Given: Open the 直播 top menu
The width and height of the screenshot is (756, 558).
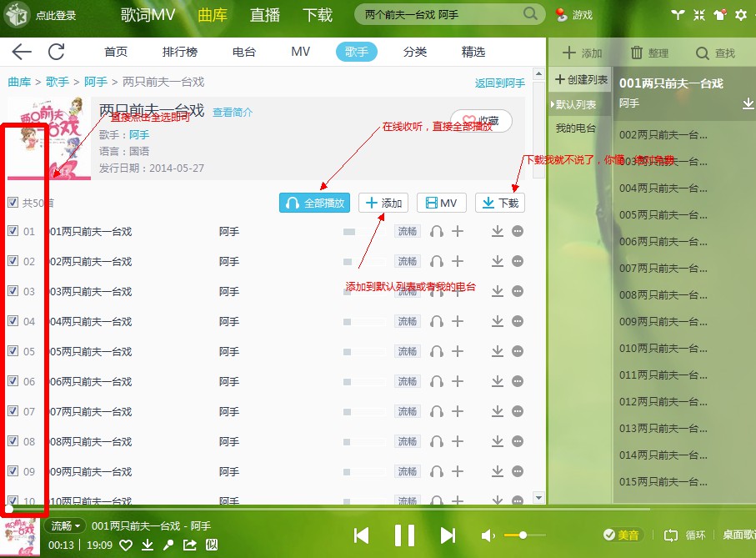Looking at the screenshot, I should tap(265, 15).
